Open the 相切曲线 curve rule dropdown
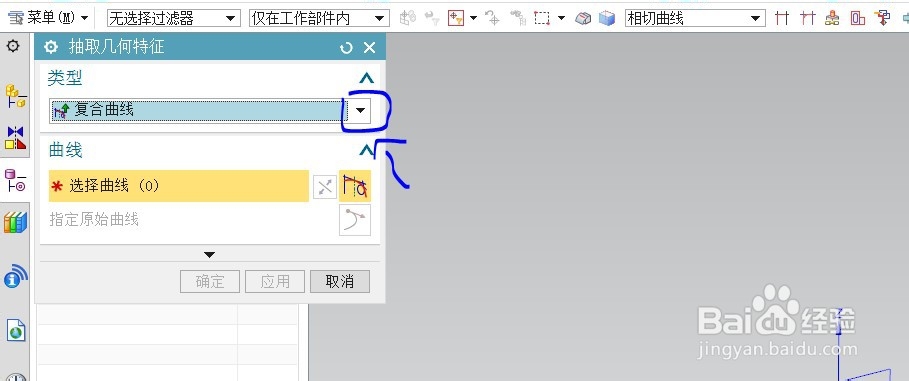This screenshot has height=381, width=909. [x=695, y=19]
